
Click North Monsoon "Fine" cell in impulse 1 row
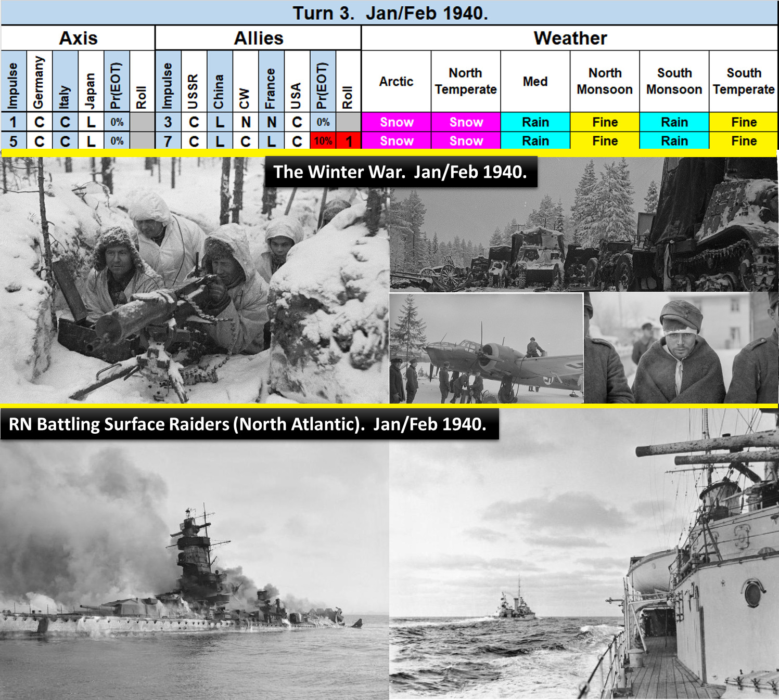coord(605,122)
